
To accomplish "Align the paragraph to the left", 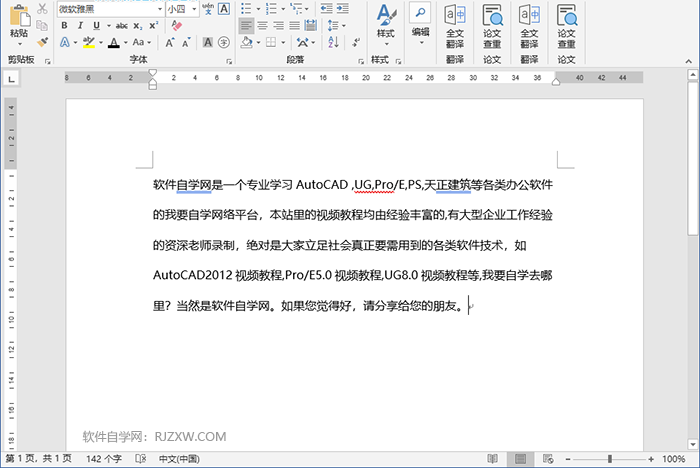I will (246, 25).
